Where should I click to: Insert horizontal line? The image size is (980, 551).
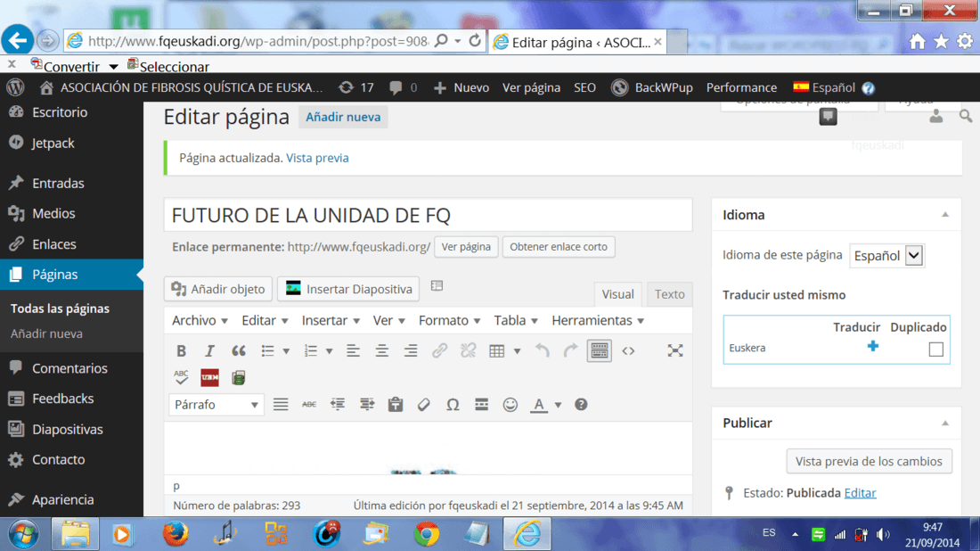(481, 405)
